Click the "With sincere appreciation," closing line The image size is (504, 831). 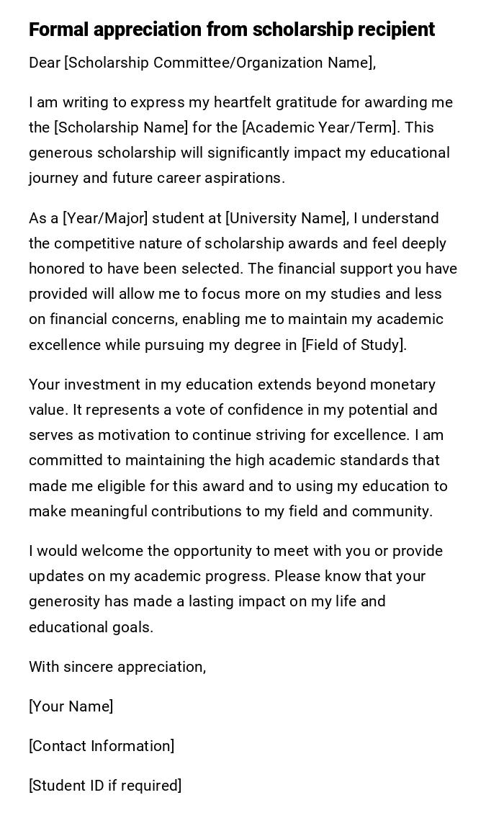pos(117,667)
